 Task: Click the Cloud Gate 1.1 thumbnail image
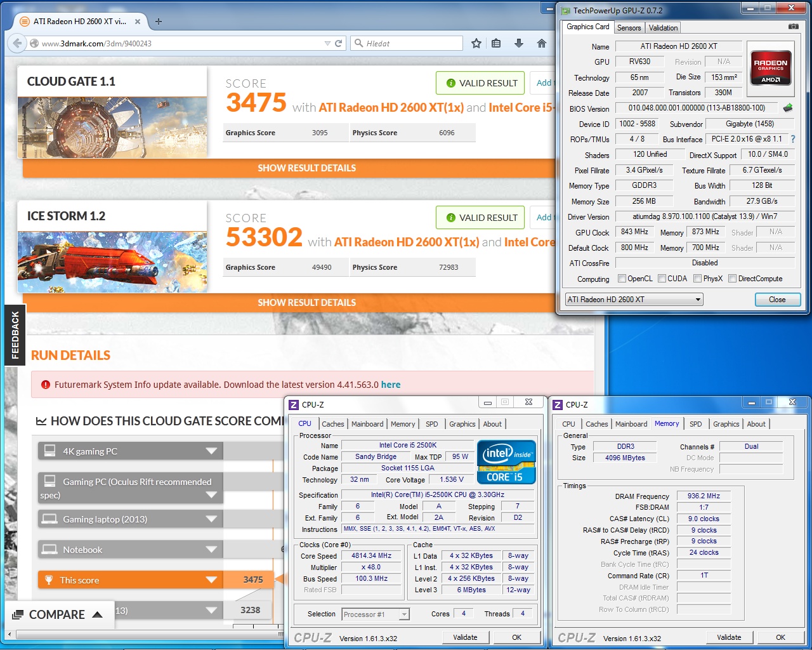click(x=112, y=127)
